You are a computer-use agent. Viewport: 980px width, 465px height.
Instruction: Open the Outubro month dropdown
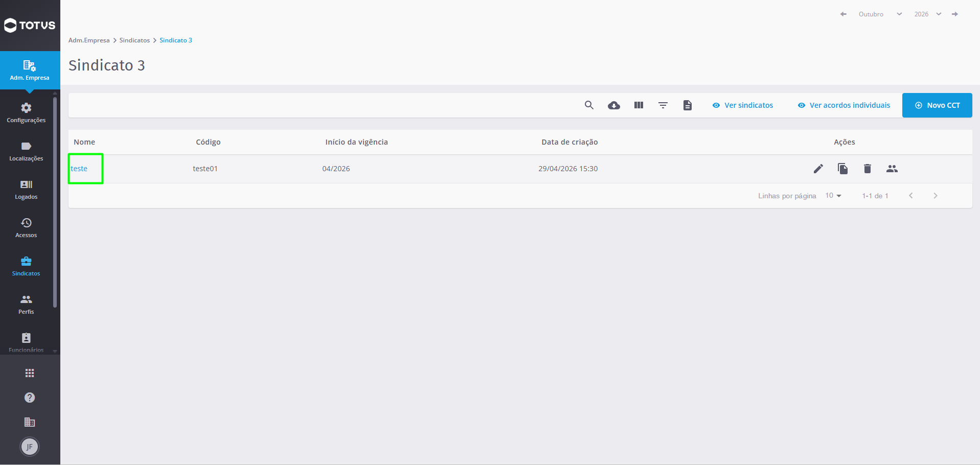(x=880, y=14)
